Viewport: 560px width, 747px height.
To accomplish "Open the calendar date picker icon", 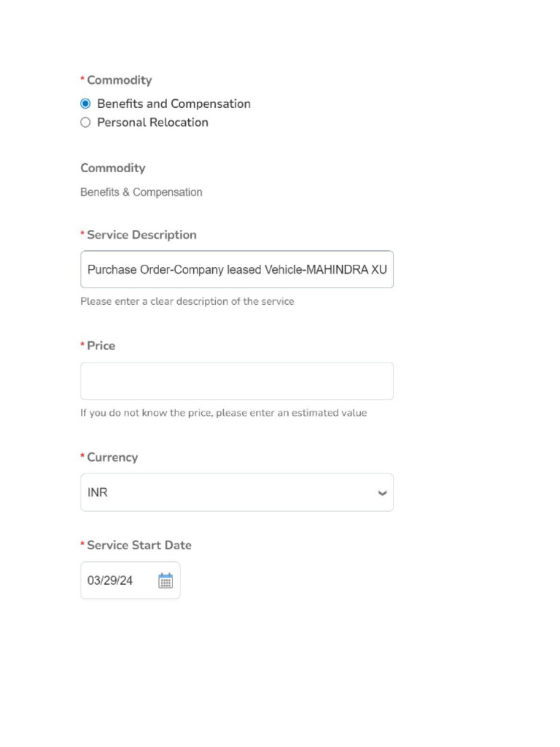I will (x=166, y=581).
